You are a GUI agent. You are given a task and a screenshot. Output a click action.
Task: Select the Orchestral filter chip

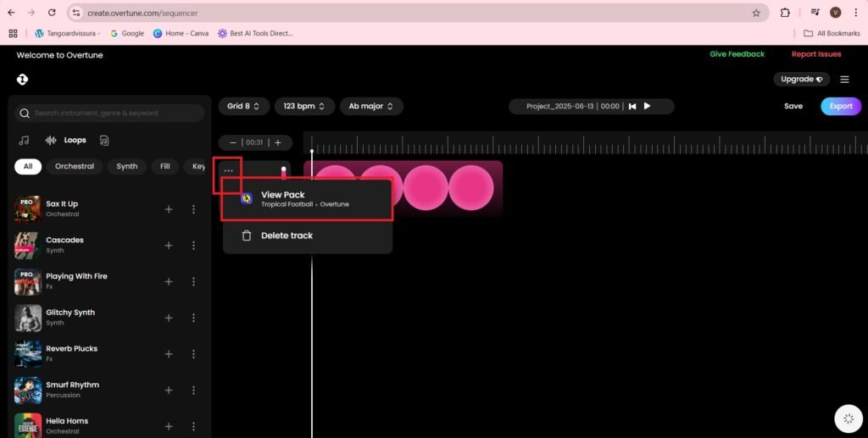tap(75, 166)
